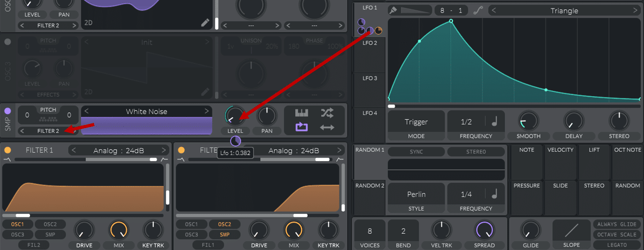Toggle the SMP sampler on/off dot

(x=7, y=111)
